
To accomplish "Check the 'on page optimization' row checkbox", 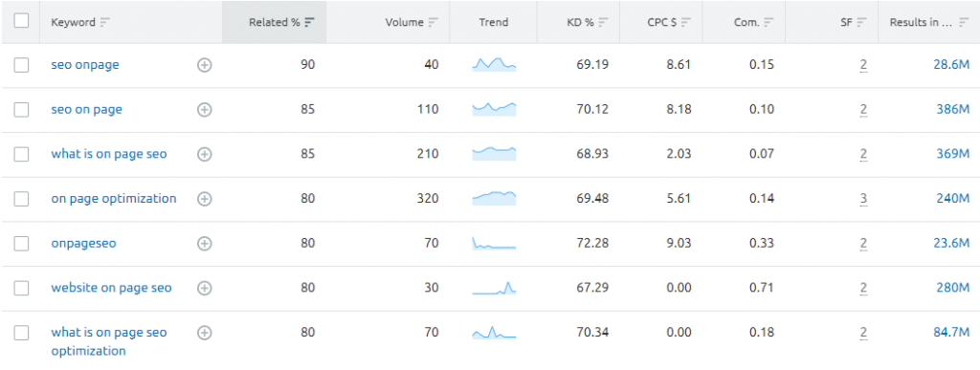I will (x=21, y=199).
